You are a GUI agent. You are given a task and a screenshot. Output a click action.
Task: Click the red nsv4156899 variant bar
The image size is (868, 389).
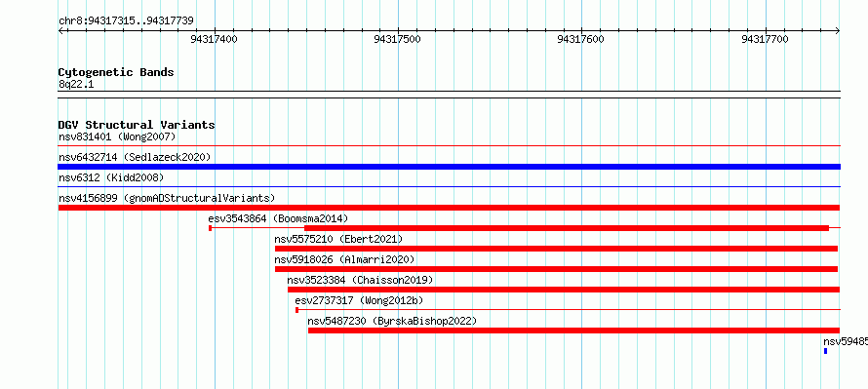[449, 208]
